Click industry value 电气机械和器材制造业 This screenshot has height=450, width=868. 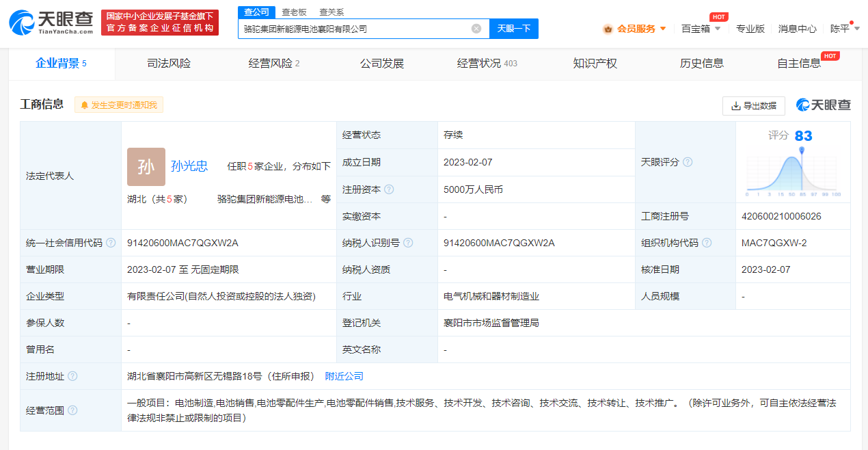point(491,296)
